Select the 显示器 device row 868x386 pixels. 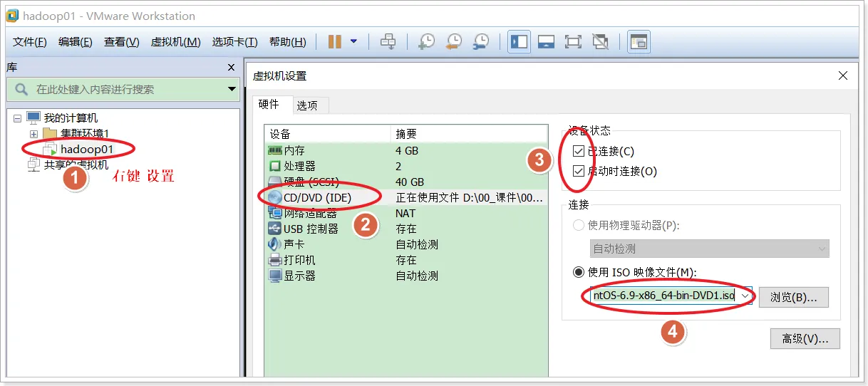pos(406,276)
